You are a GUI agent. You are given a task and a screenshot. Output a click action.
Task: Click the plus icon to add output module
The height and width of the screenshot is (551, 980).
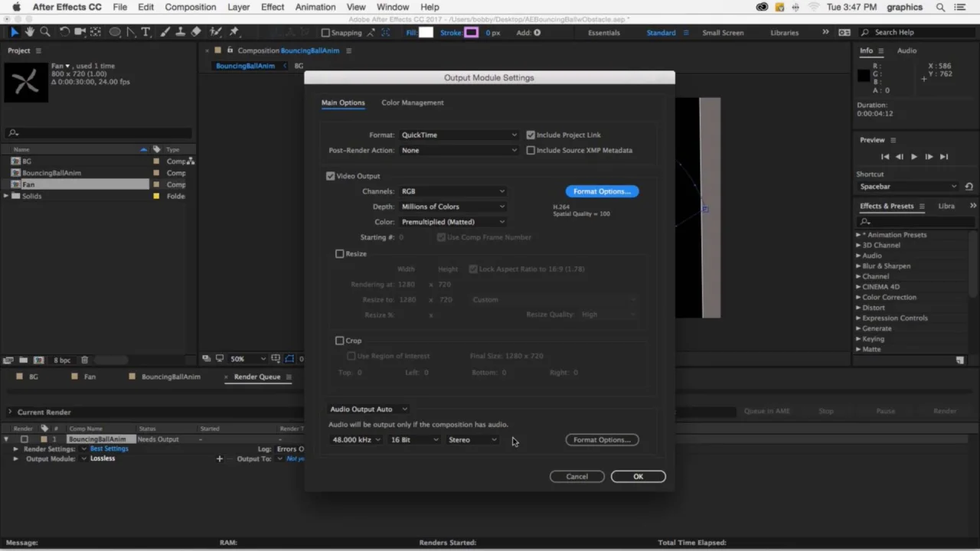pyautogui.click(x=220, y=458)
